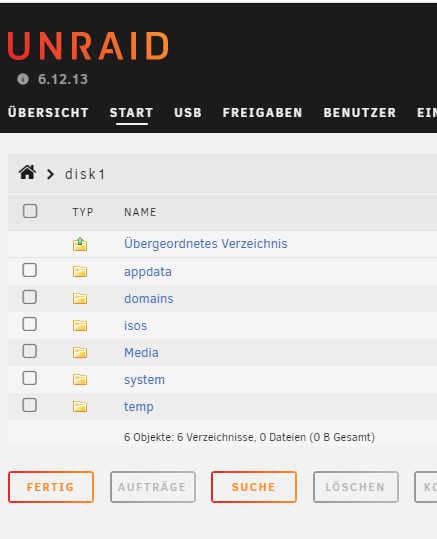This screenshot has width=437, height=539.
Task: Click the temp folder icon
Action: click(80, 407)
